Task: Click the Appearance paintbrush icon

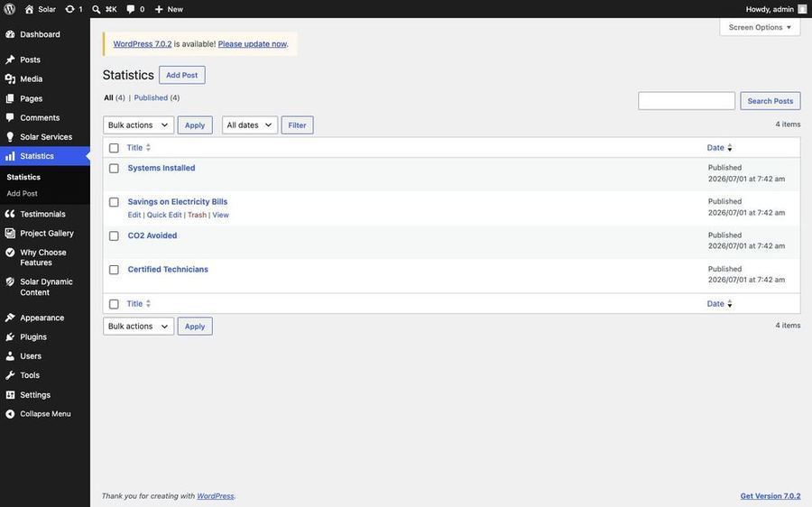Action: [10, 318]
